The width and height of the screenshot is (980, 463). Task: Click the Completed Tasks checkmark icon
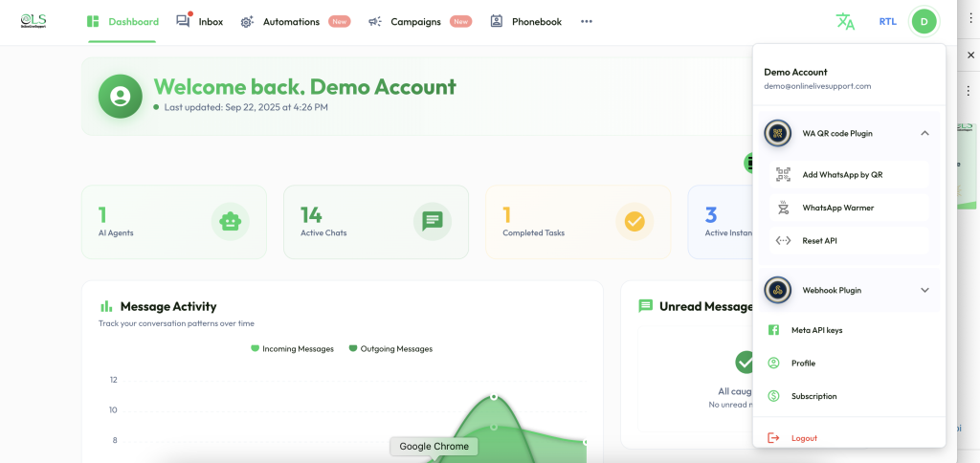[634, 222]
